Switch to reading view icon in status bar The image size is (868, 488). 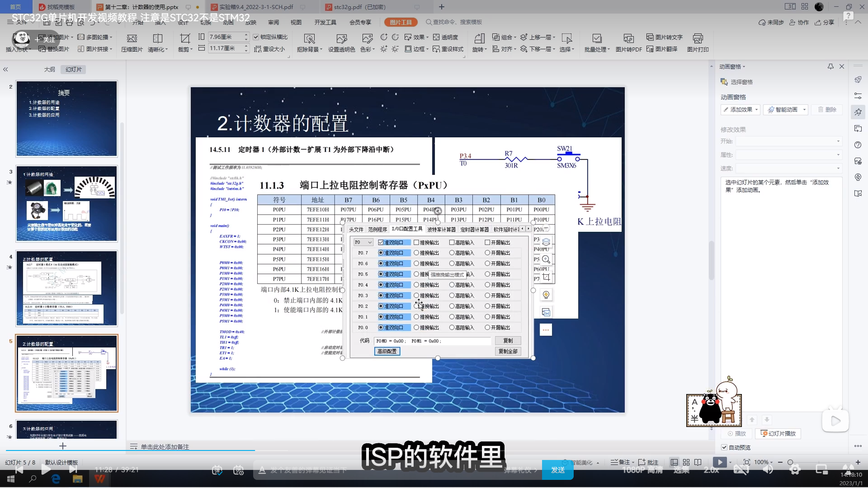coord(698,462)
